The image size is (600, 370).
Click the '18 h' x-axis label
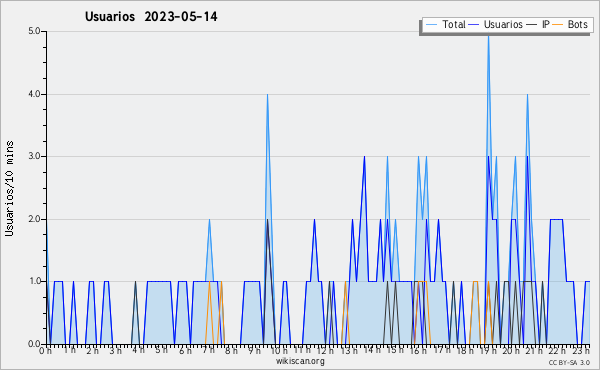pos(465,351)
